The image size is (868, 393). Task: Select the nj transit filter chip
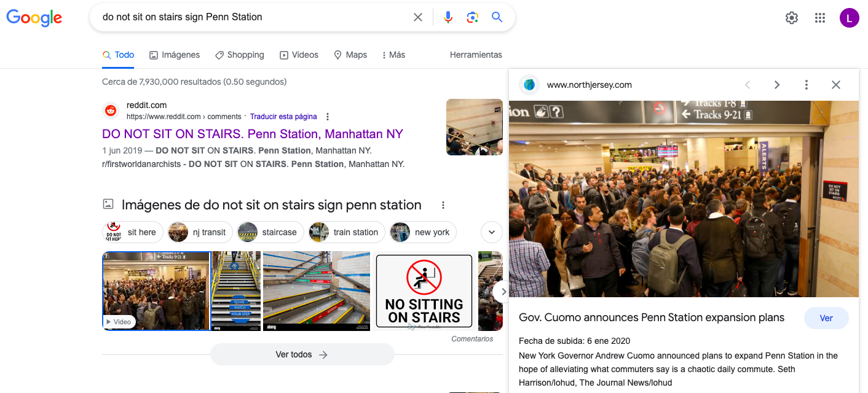pyautogui.click(x=200, y=232)
